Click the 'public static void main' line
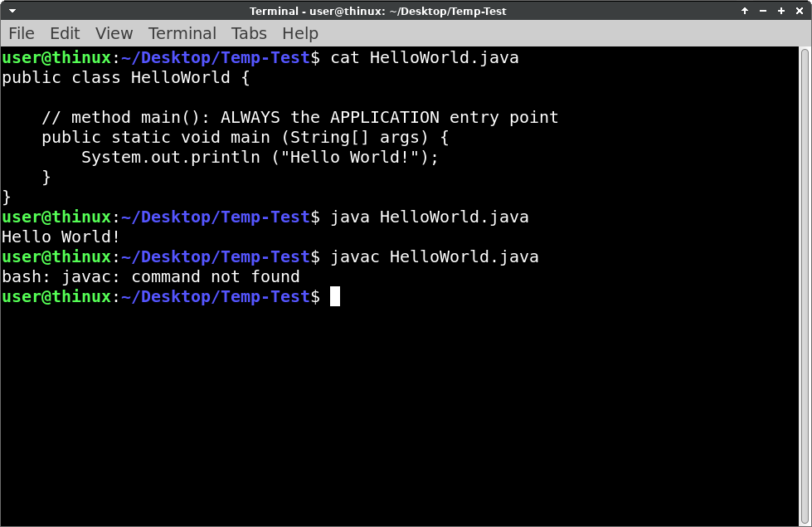 [245, 137]
